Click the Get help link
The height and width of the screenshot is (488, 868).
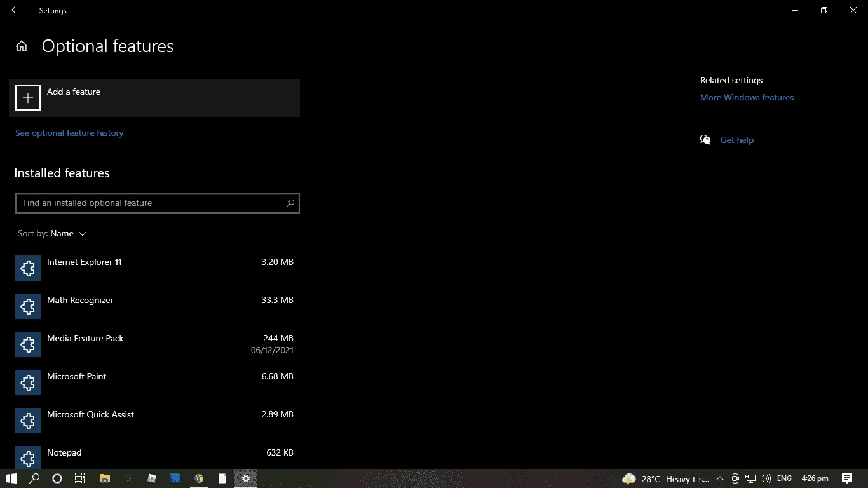(737, 140)
